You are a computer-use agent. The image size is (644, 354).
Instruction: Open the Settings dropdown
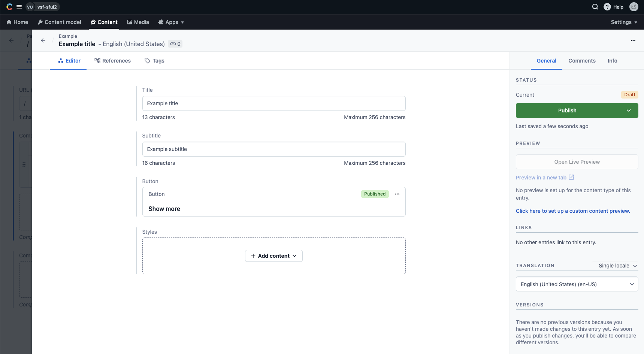tap(623, 22)
